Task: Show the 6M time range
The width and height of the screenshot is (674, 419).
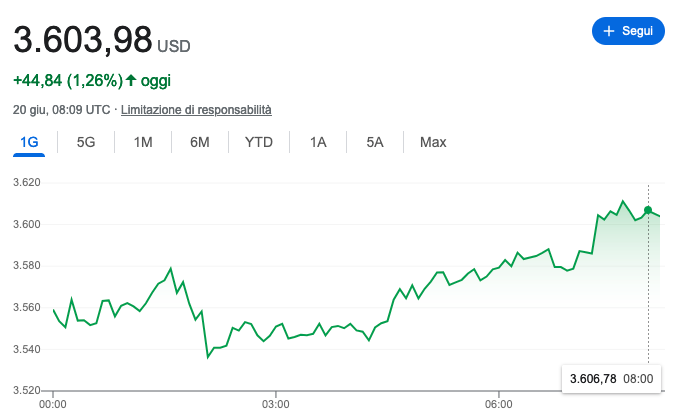Action: (x=200, y=142)
